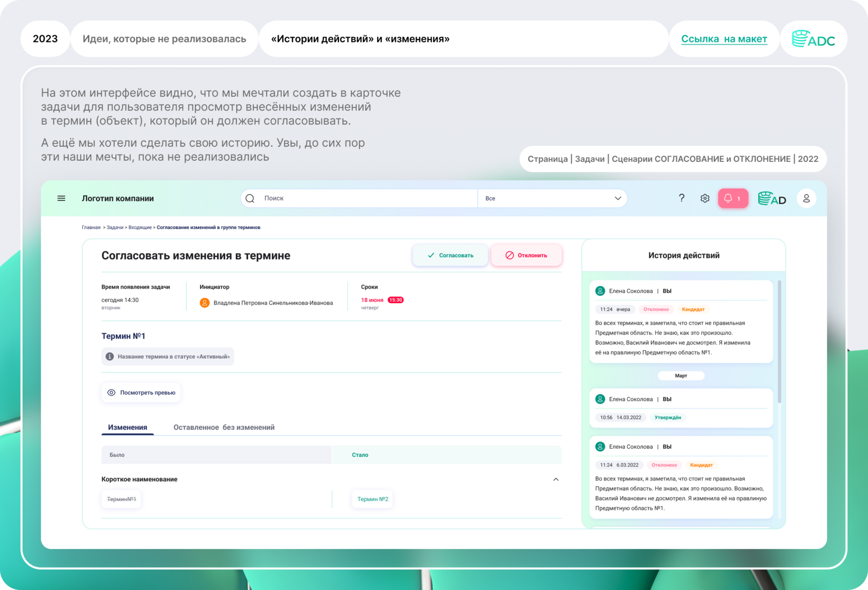
Task: Click the 'Идеи, которые не реализовалась' pill
Action: click(164, 39)
